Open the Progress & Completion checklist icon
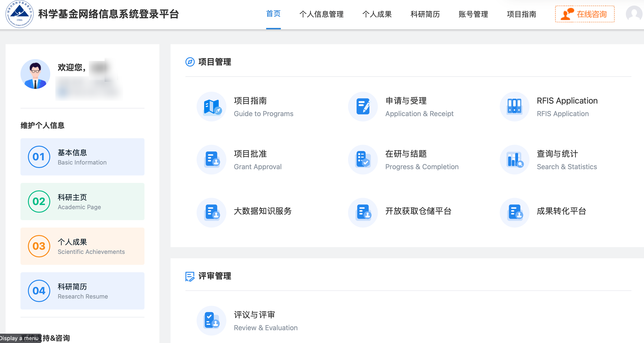Screen dimensions: 644x343 click(x=363, y=160)
